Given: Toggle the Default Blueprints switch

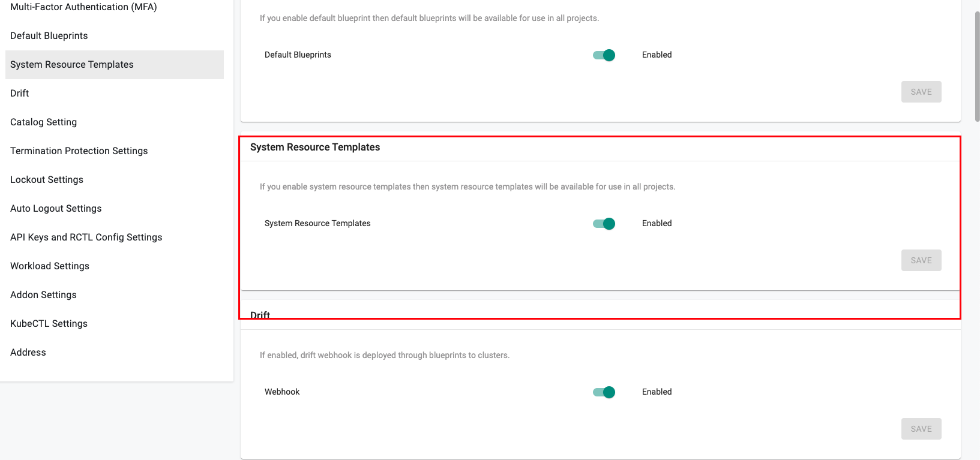Looking at the screenshot, I should click(x=604, y=55).
